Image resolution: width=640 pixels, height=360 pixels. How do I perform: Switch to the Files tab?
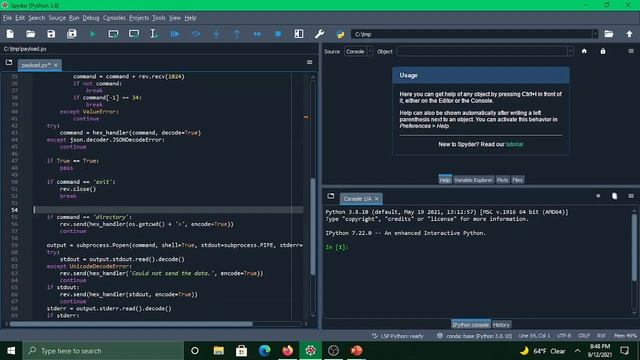coord(518,180)
